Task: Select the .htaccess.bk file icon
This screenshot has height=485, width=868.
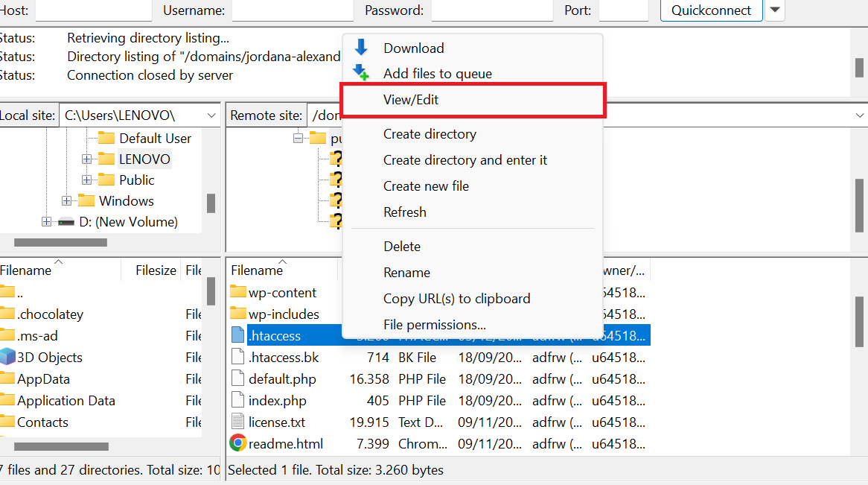Action: (237, 357)
